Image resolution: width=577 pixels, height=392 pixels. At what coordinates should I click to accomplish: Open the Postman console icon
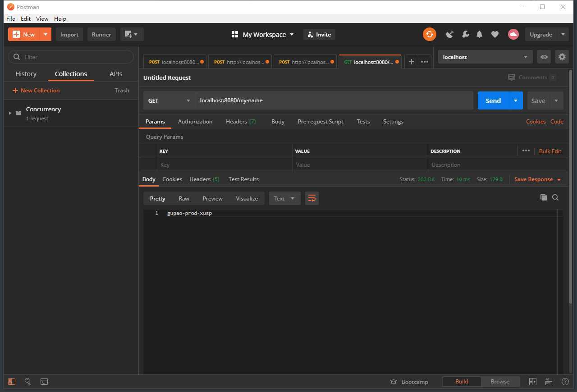click(44, 382)
